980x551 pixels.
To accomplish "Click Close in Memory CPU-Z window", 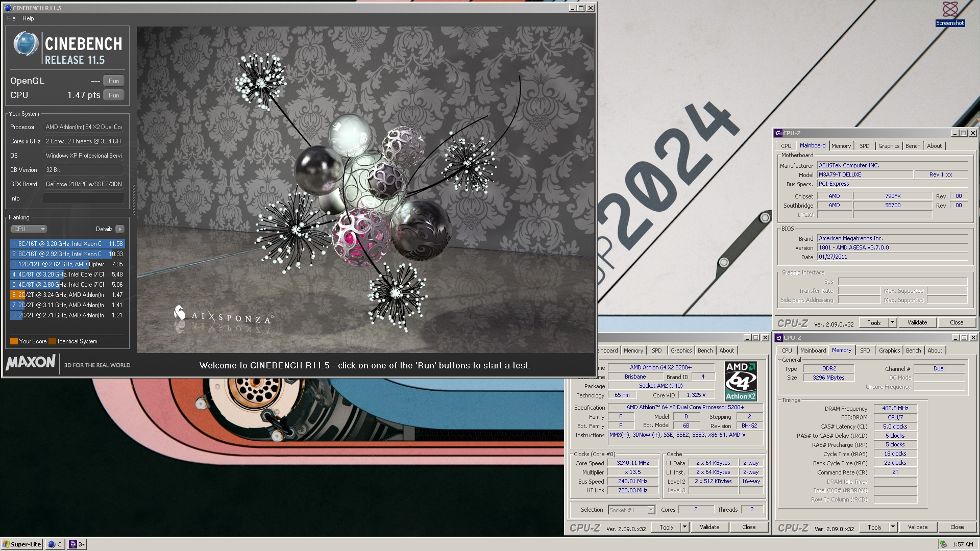I will click(x=957, y=527).
